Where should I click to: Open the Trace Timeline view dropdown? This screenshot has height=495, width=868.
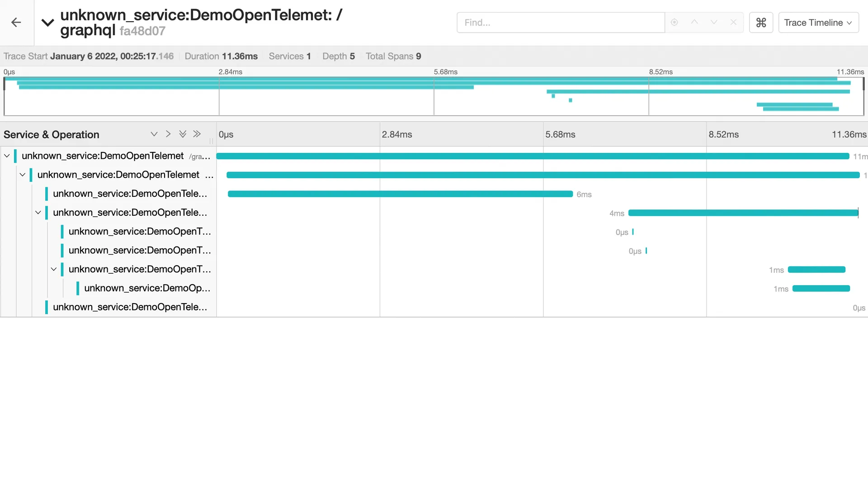coord(818,23)
